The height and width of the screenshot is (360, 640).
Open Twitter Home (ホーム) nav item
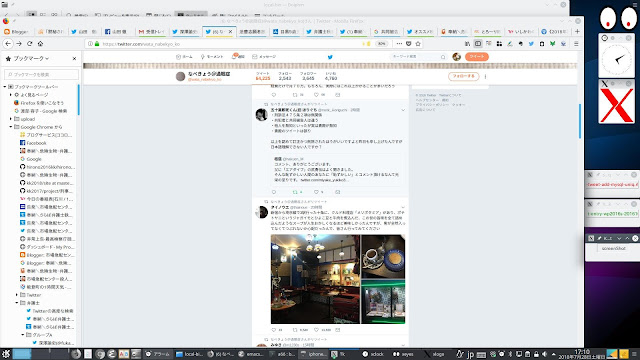(184, 57)
